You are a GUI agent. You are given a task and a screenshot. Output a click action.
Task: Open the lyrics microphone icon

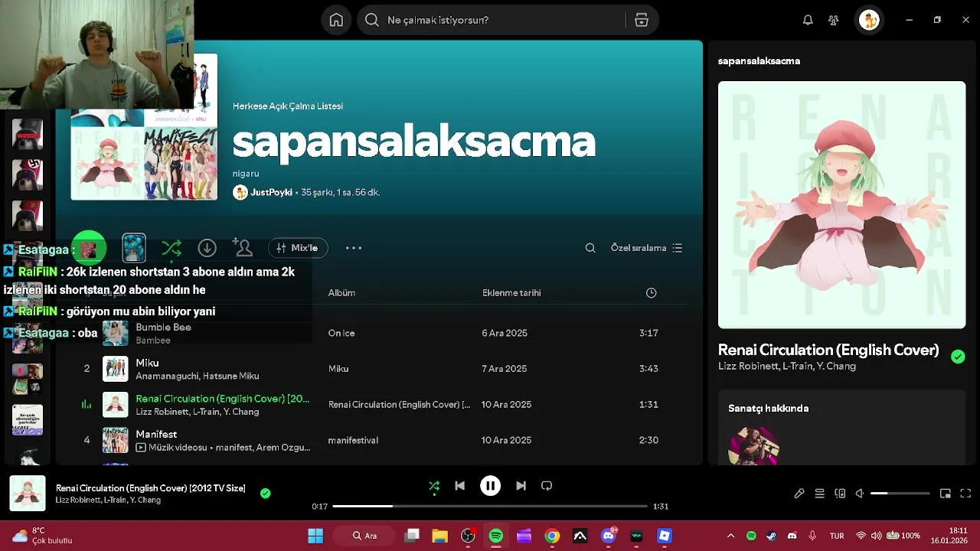coord(799,494)
